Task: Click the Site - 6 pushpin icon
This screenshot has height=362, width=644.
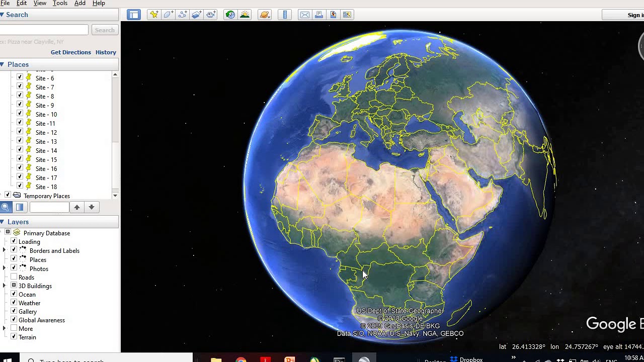Action: [29, 78]
